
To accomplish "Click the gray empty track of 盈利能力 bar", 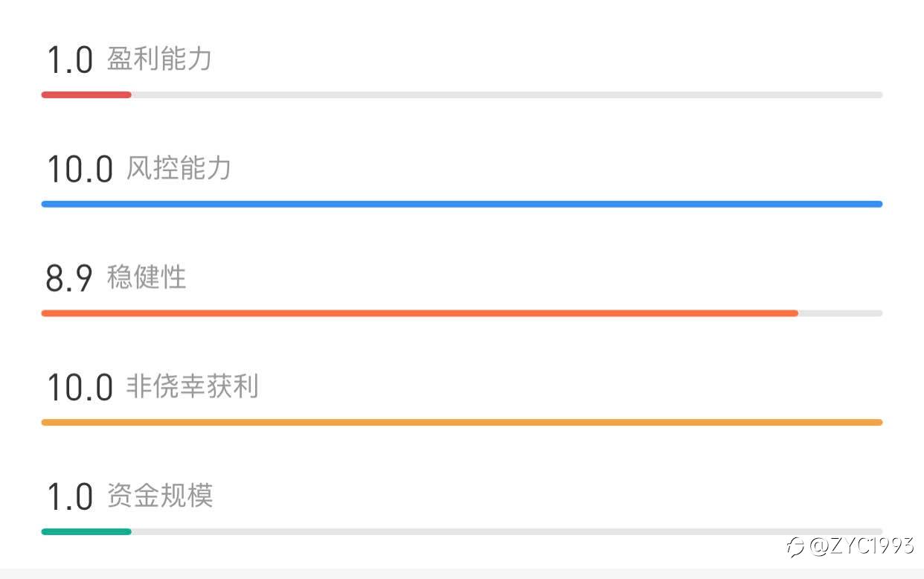I will pos(506,95).
